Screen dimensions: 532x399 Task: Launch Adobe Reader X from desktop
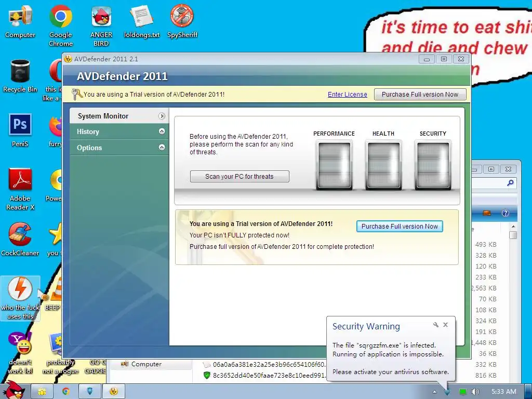coord(20,189)
